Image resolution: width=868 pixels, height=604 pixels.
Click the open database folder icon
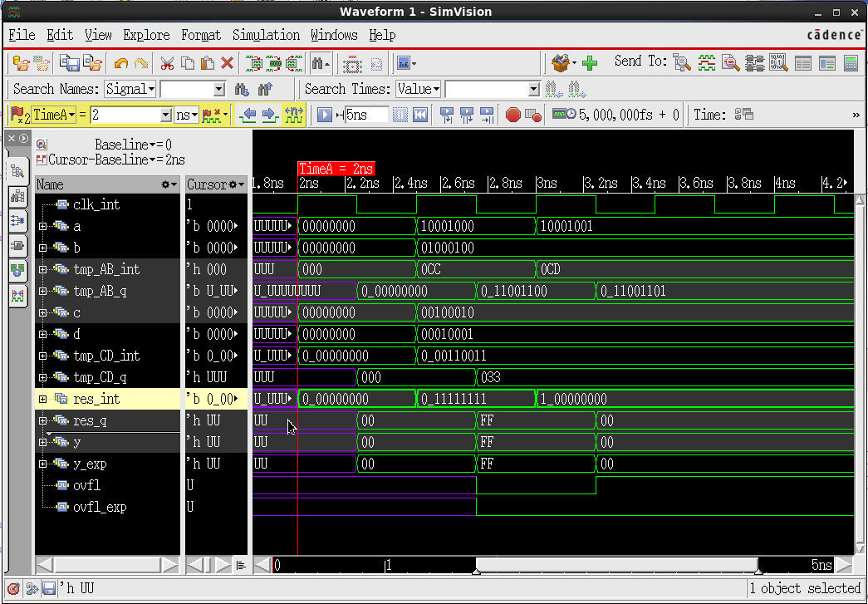coord(21,64)
